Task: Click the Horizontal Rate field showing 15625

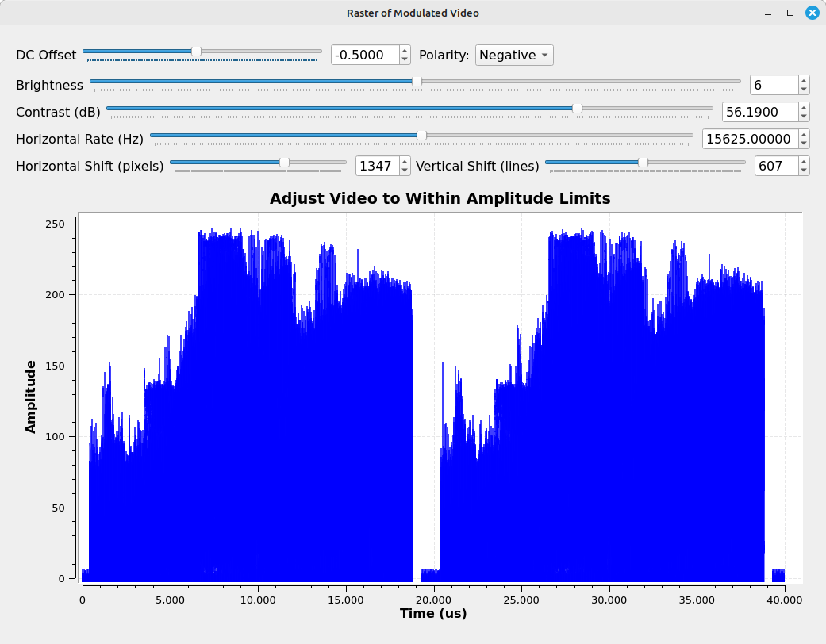Action: [x=749, y=139]
